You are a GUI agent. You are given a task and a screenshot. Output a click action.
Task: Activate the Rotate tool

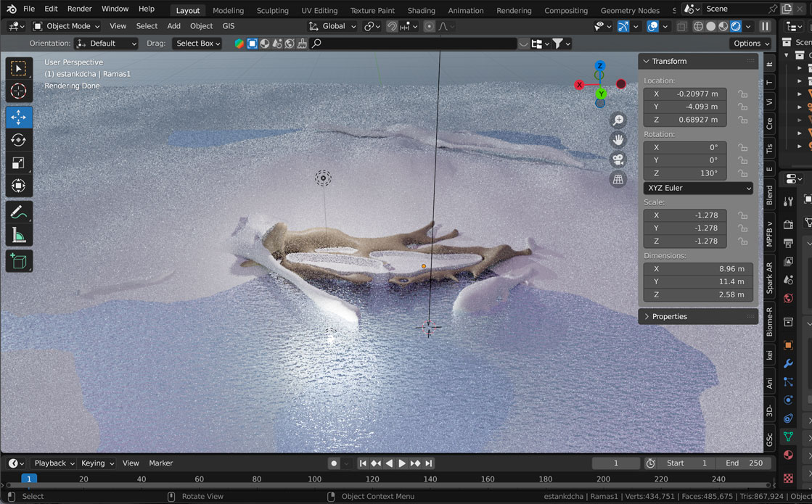coord(19,140)
